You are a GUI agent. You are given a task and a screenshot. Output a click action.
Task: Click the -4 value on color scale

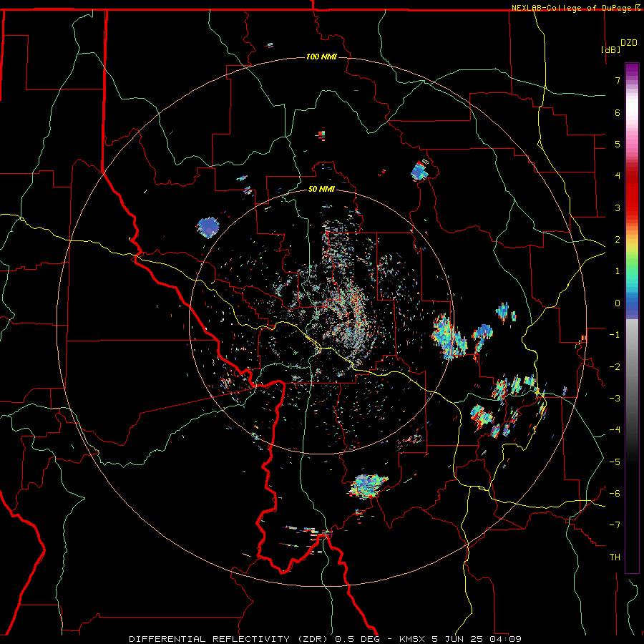(x=615, y=430)
